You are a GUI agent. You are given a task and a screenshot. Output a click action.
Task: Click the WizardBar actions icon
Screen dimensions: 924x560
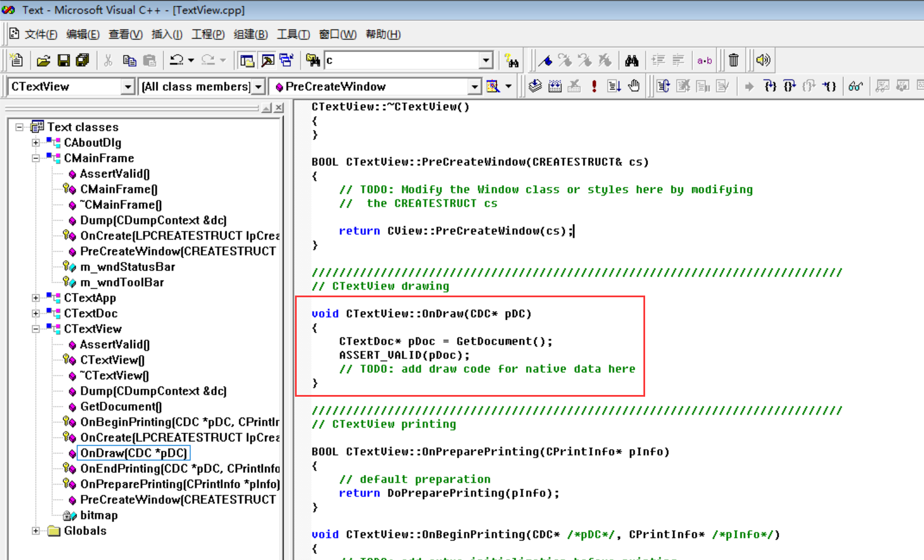pos(493,86)
